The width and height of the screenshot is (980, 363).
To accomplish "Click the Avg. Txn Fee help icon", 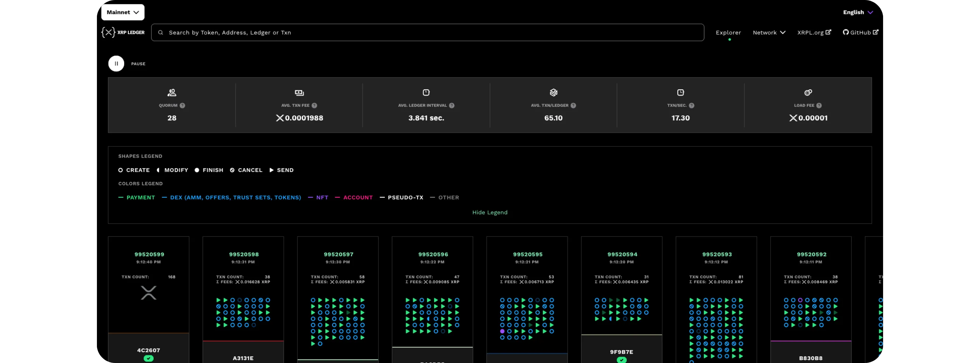I will click(314, 106).
